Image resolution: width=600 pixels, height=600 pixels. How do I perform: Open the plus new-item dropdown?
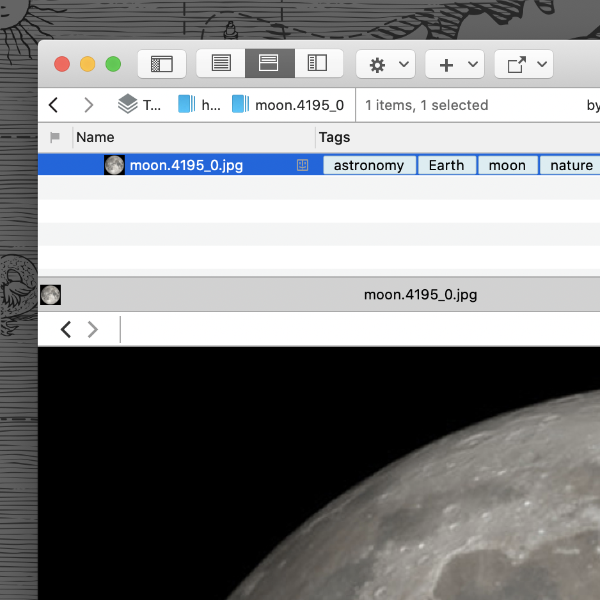click(x=455, y=64)
